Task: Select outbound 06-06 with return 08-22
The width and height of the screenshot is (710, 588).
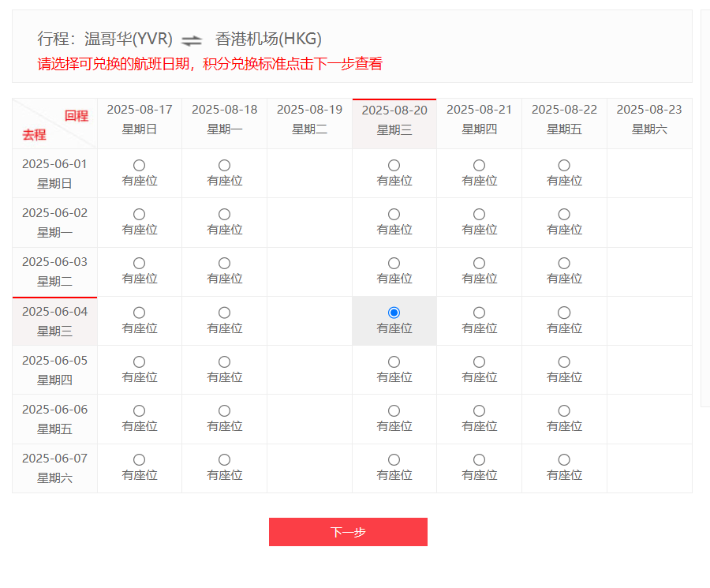Action: tap(564, 411)
